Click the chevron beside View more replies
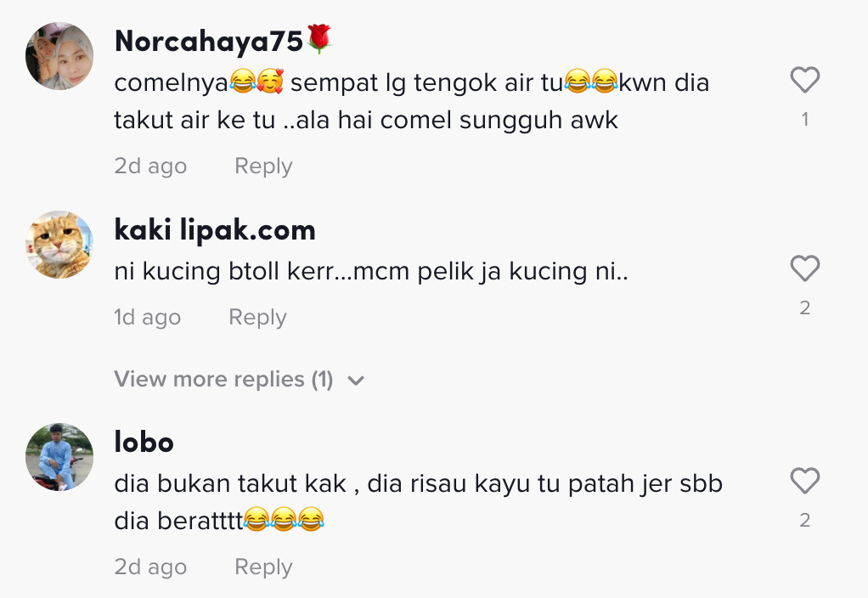Screen dimensions: 868x598 (357, 380)
